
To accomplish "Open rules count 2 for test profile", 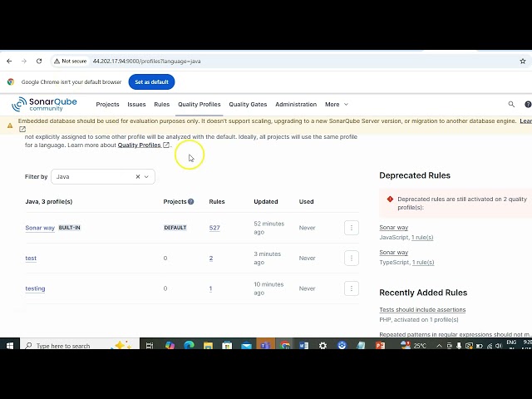I will (211, 259).
